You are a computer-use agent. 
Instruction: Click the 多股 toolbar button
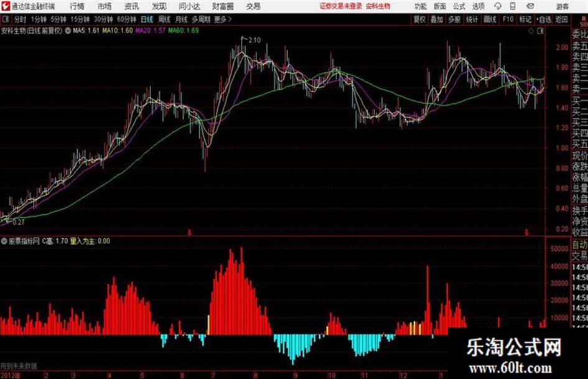coord(454,19)
